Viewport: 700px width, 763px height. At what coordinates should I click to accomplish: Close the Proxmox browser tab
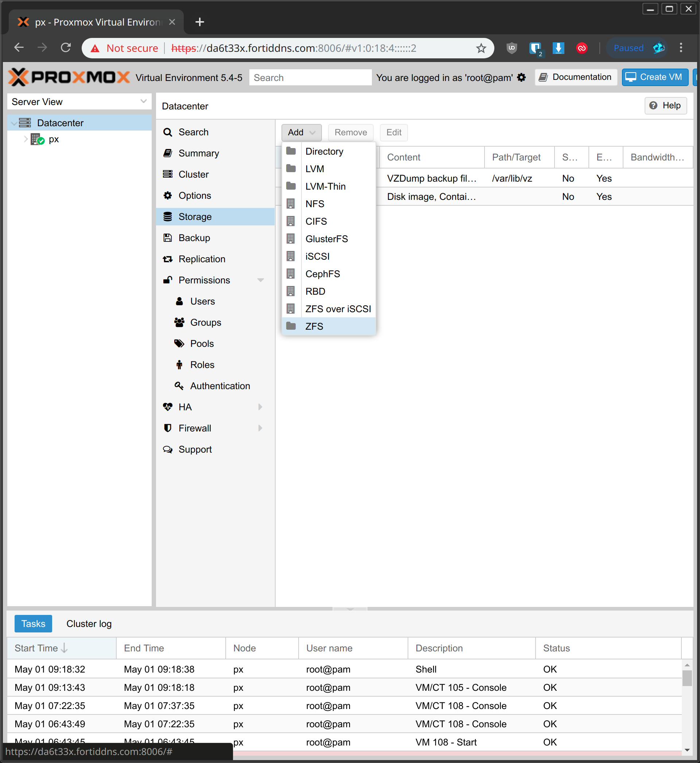(172, 22)
